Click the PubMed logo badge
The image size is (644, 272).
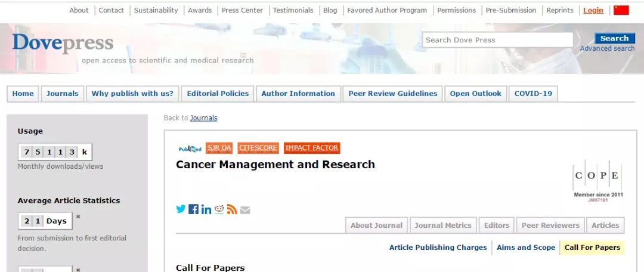(x=190, y=149)
